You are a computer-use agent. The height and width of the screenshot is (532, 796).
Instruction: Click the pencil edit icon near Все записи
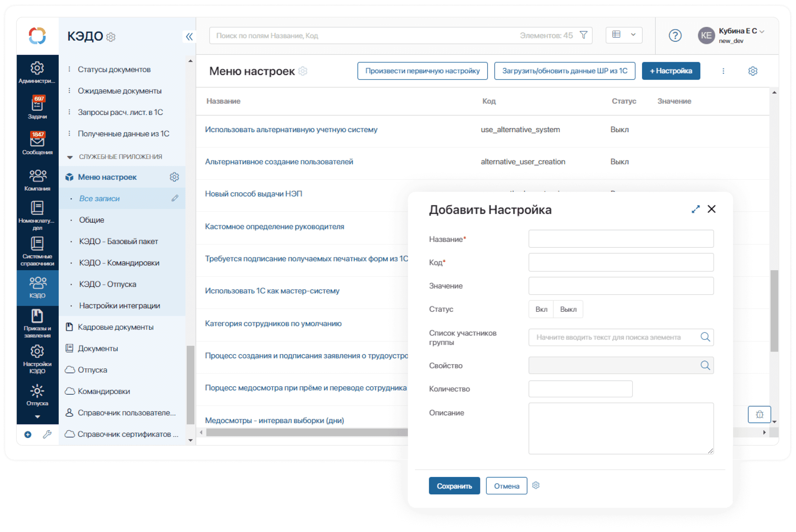click(x=175, y=198)
